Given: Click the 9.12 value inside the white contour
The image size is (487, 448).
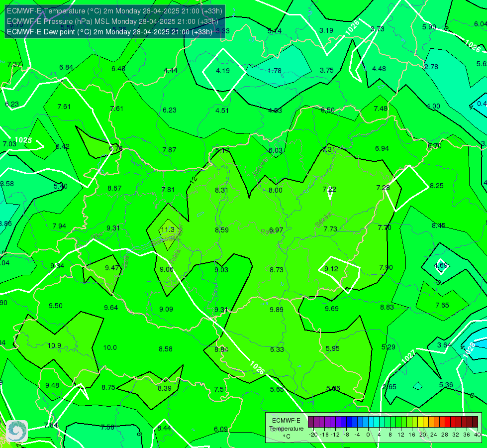Looking at the screenshot, I should [x=331, y=269].
